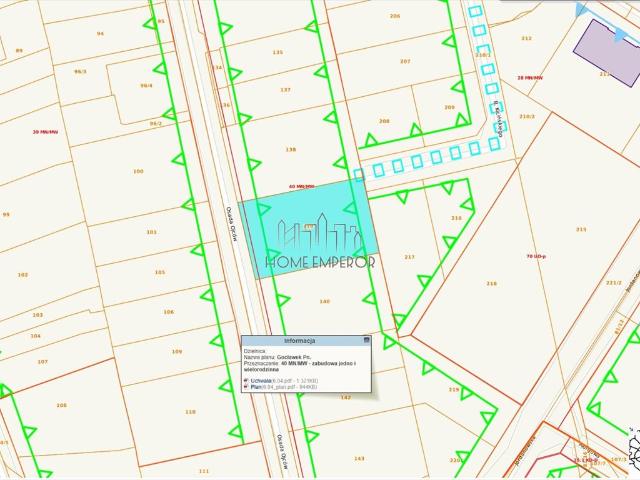Click the Informacja popup title bar
Image resolution: width=640 pixels, height=480 pixels.
click(x=306, y=340)
